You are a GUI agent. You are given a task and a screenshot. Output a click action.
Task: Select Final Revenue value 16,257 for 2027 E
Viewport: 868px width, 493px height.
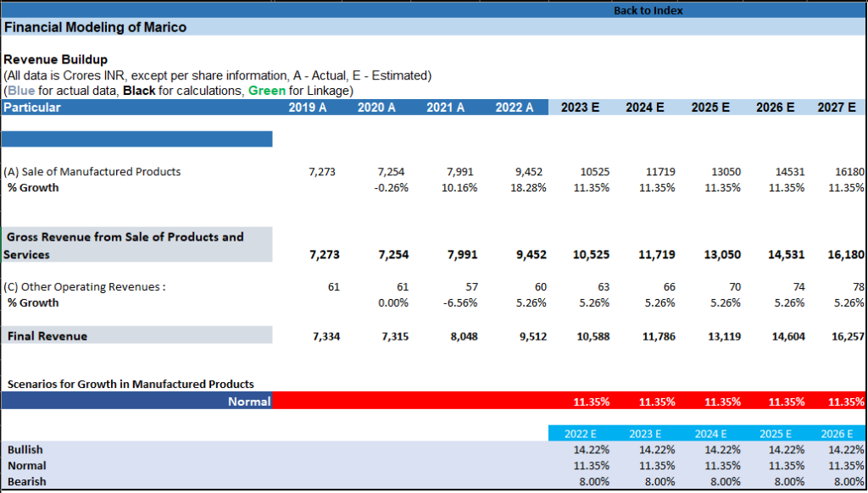[x=846, y=336]
